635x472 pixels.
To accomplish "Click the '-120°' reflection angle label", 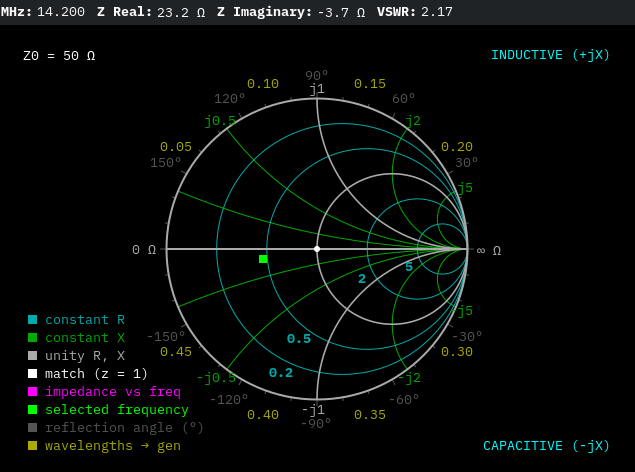I will 229,400.
